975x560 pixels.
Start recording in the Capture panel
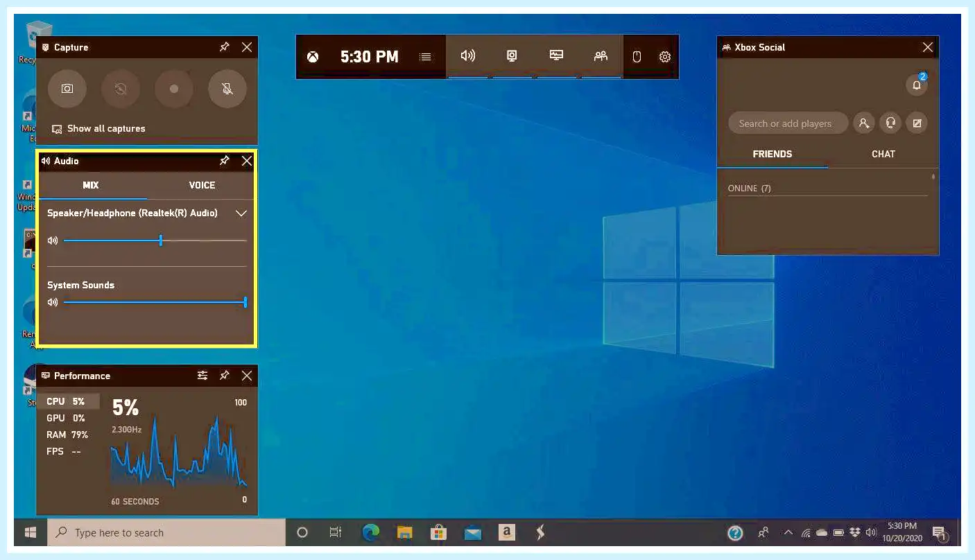pyautogui.click(x=174, y=89)
